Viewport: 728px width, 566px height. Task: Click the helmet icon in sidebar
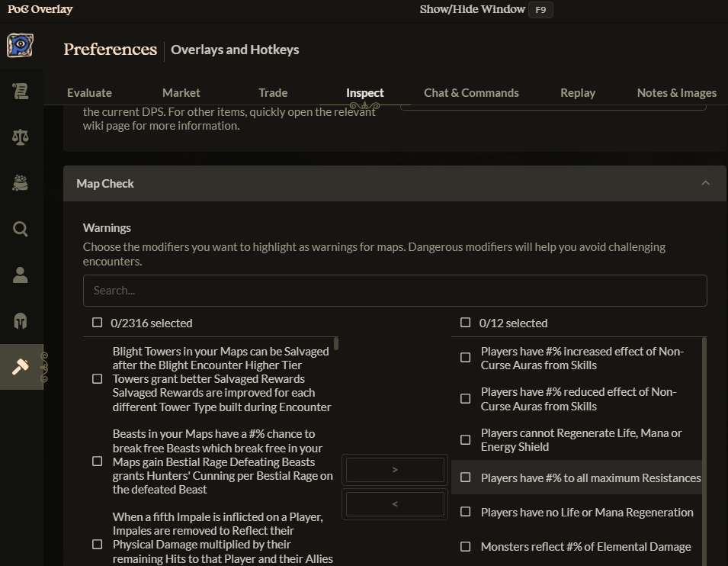coord(21,321)
